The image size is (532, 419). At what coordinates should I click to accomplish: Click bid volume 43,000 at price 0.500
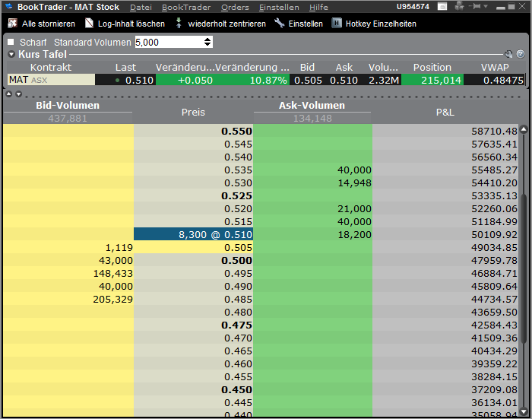(x=68, y=260)
